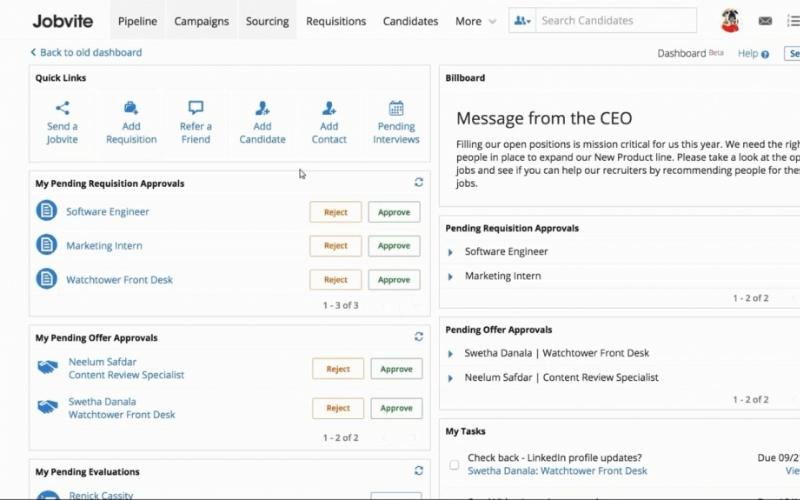Expand Swetha Danala offer approval row
800x500 pixels.
(451, 353)
